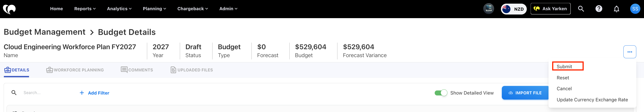Switch to the Workforce Planning tab
This screenshot has height=112, width=644.
pyautogui.click(x=75, y=70)
